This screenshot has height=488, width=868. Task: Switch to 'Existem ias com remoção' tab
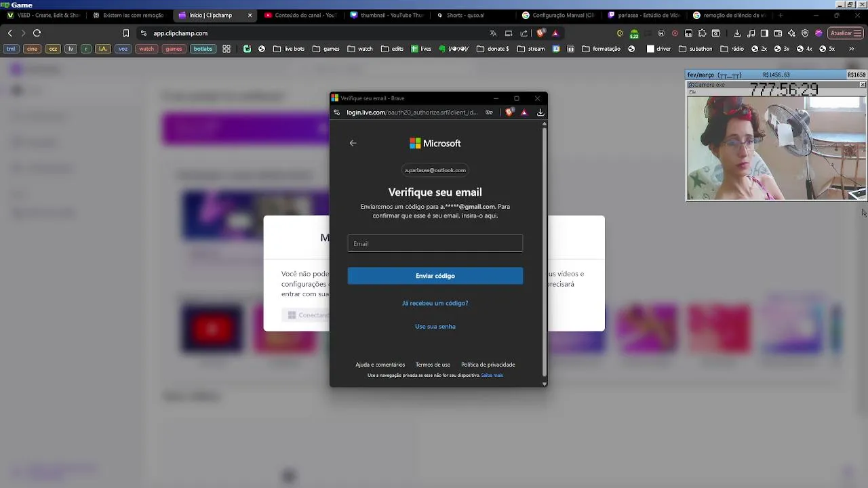click(x=129, y=15)
